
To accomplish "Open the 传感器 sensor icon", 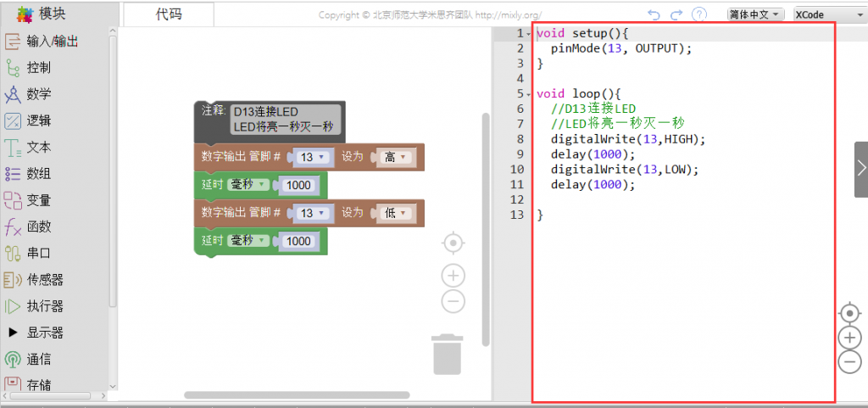I will point(13,280).
